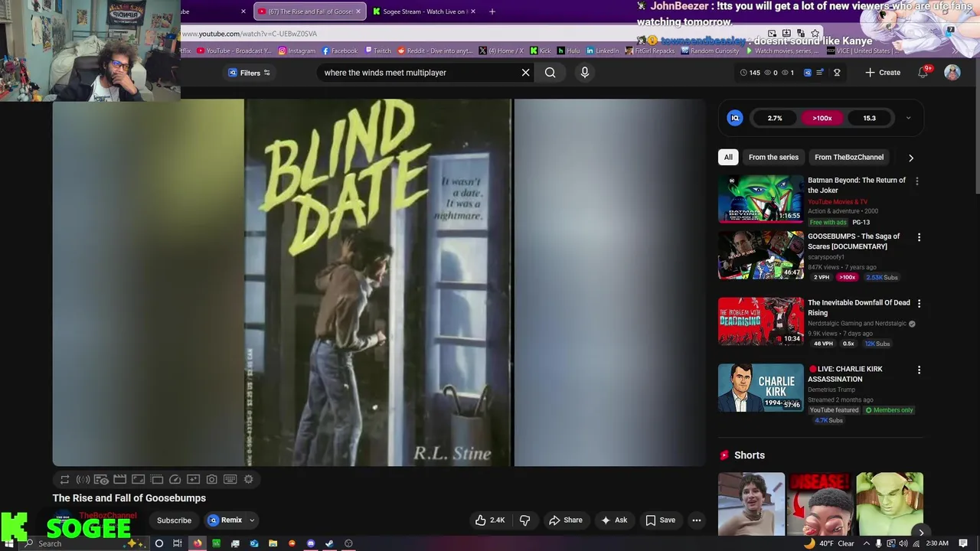Open the playback speed gauge icon
The height and width of the screenshot is (551, 980).
[175, 479]
